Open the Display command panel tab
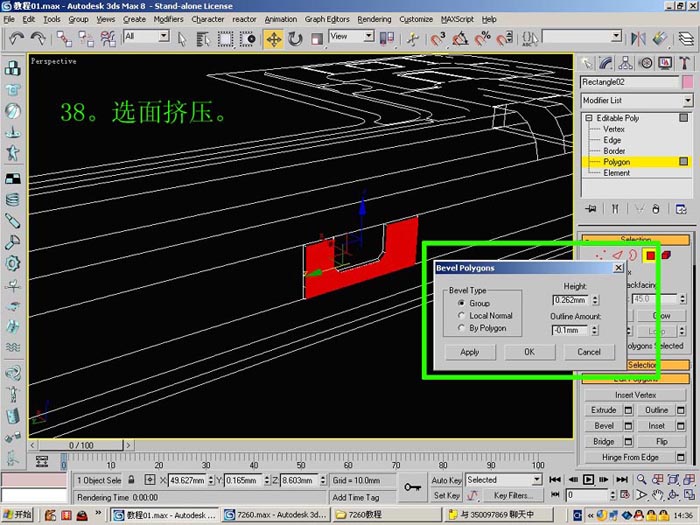Viewport: 700px width, 525px height. (x=665, y=63)
